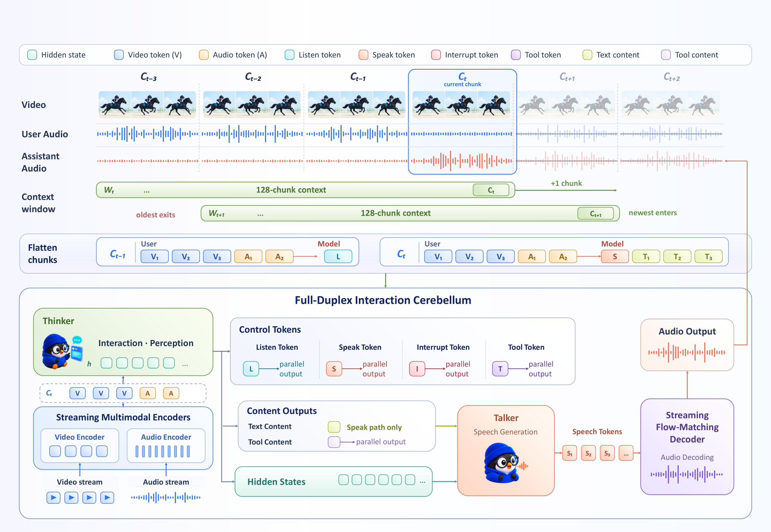Click the 'Speech Tokens' label
This screenshot has height=532, width=771.
tap(597, 432)
